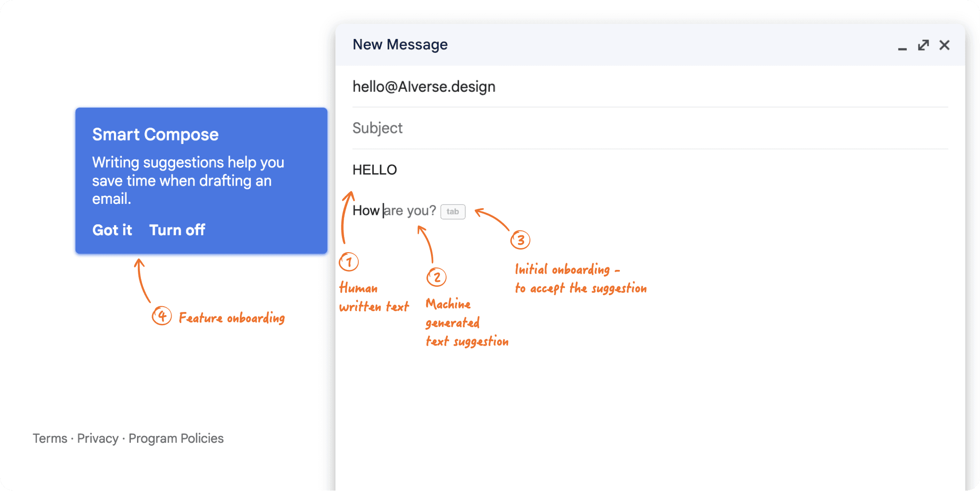This screenshot has width=980, height=491.
Task: Click the Subject input field
Action: click(377, 128)
